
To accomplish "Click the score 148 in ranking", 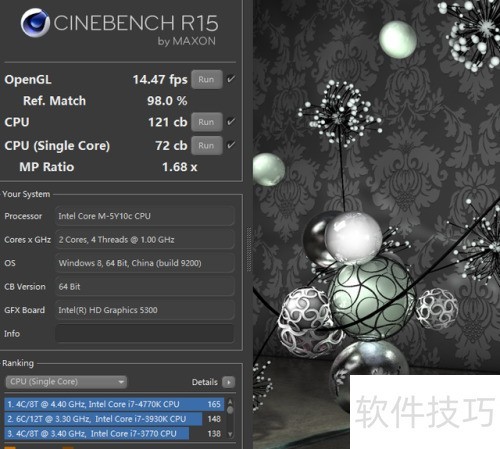I will point(214,419).
